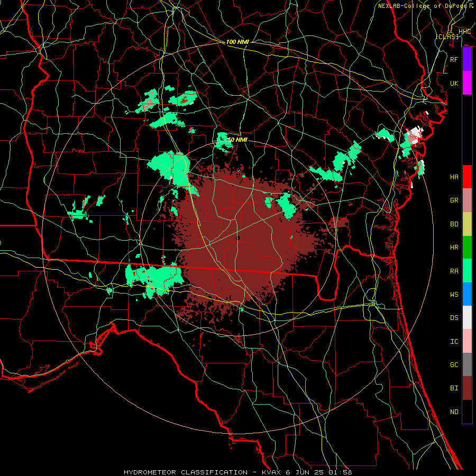This screenshot has width=476, height=476.
Task: Click the HR green legend swatch
Action: (467, 247)
